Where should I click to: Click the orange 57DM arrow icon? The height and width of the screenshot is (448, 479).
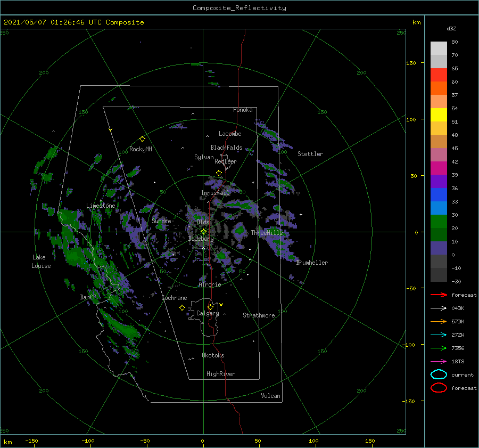[x=439, y=321]
